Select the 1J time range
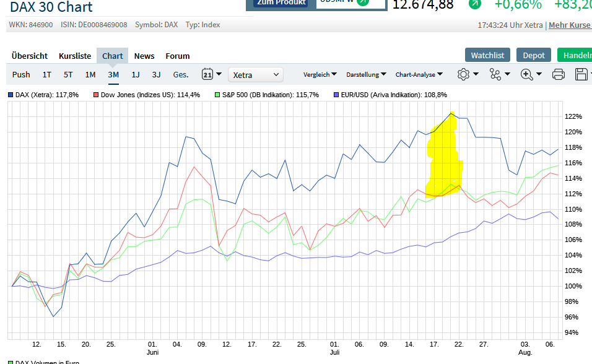The width and height of the screenshot is (592, 364). point(136,74)
